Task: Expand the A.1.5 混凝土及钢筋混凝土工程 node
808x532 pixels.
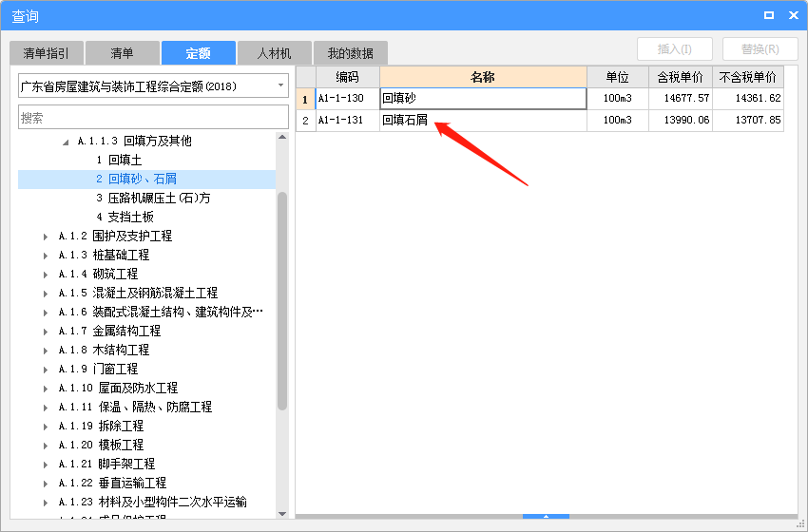Action: pos(46,294)
